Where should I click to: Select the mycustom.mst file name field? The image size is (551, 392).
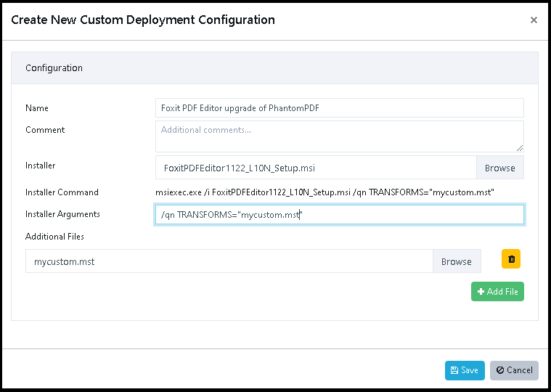(229, 261)
